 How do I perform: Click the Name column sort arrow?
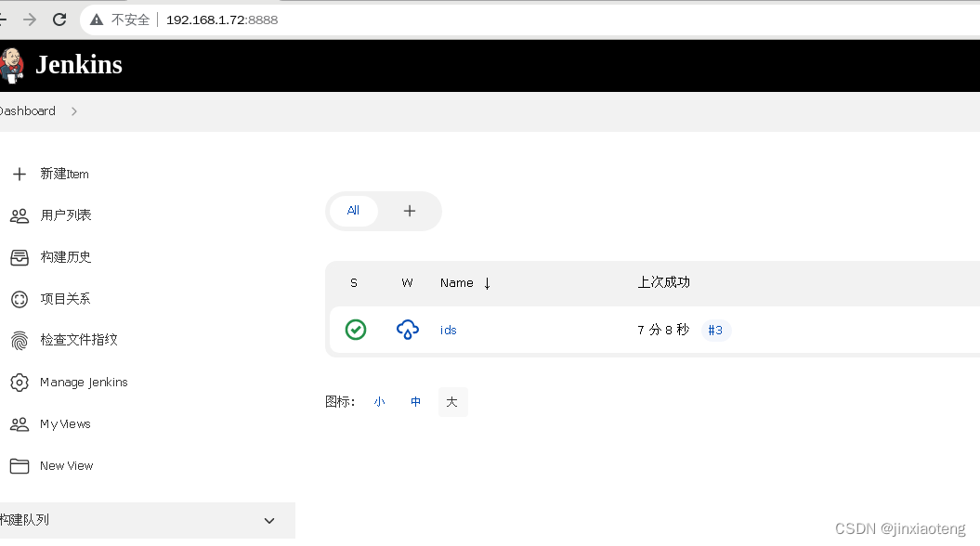click(487, 283)
